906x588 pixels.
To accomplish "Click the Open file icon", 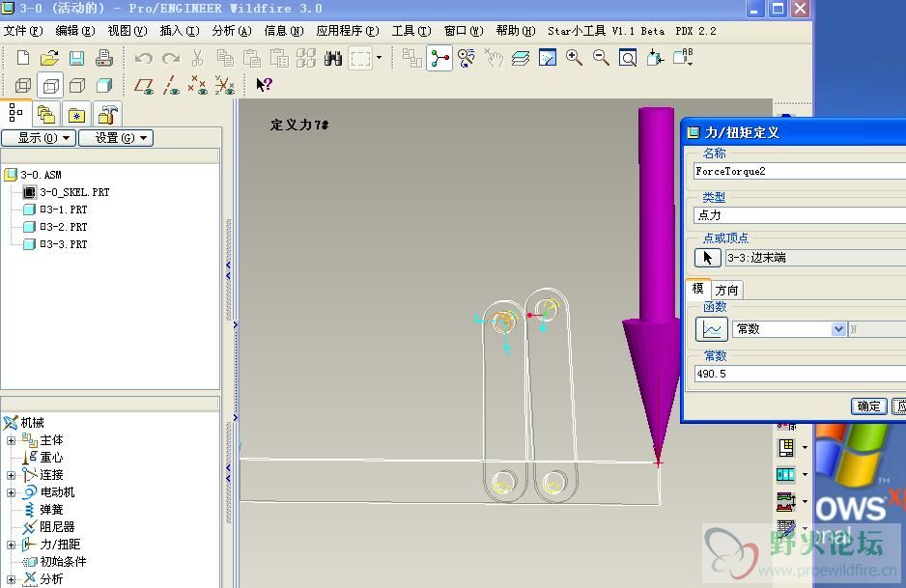I will tap(49, 59).
